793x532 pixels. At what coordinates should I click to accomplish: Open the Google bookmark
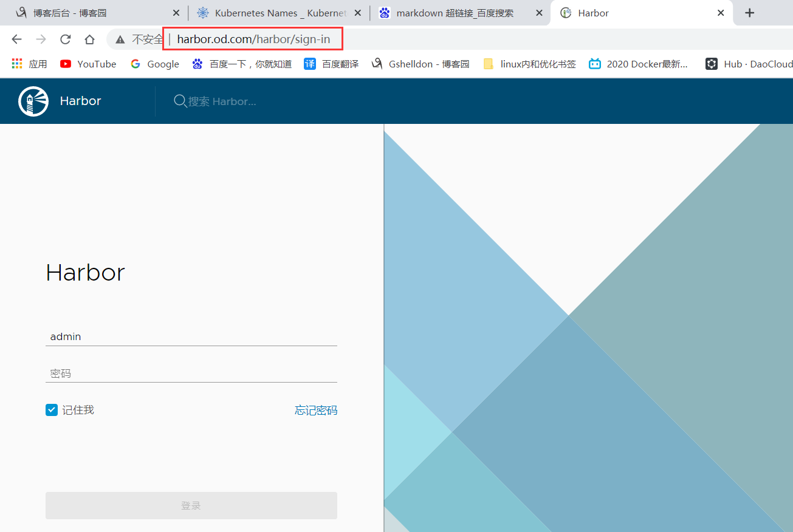[155, 64]
